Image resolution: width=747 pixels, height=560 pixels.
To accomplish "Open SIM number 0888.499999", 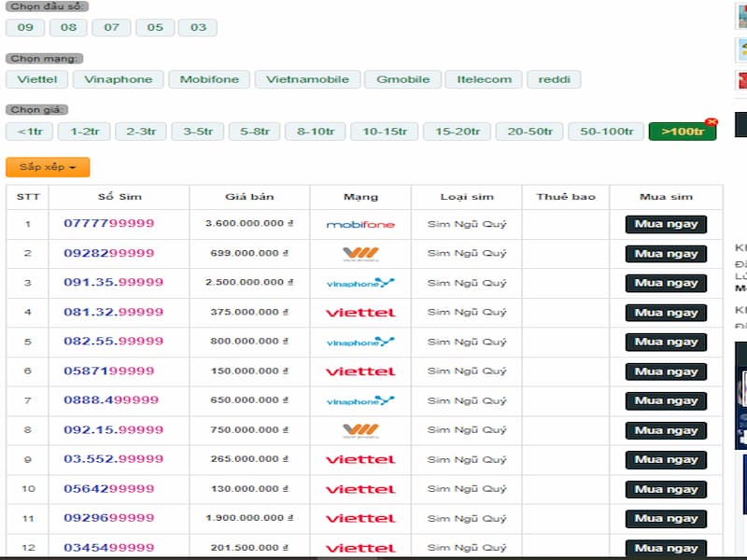I will [x=111, y=400].
